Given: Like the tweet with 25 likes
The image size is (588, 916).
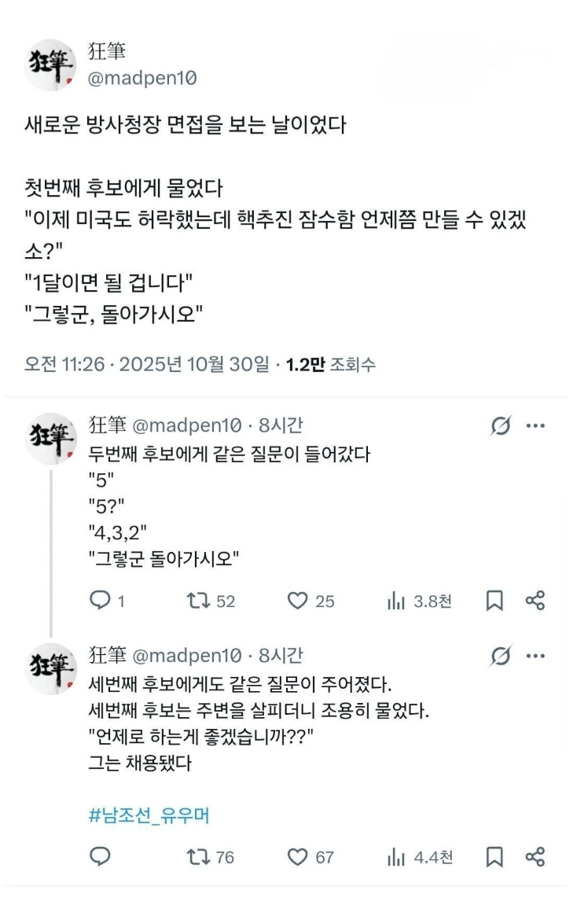Looking at the screenshot, I should coord(297,601).
